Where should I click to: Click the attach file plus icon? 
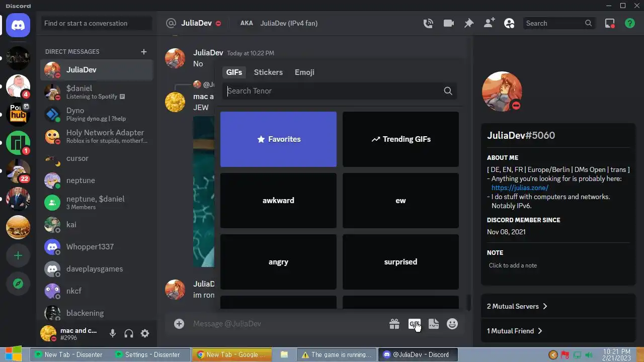[179, 323]
